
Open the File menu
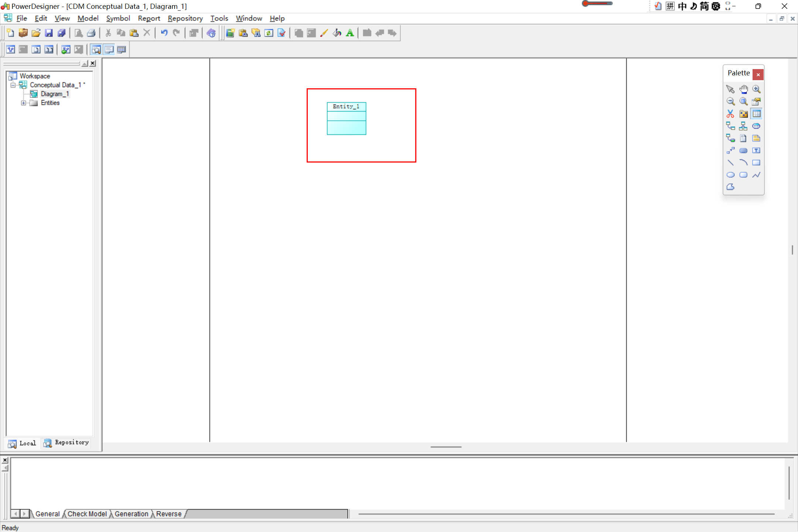pyautogui.click(x=21, y=18)
